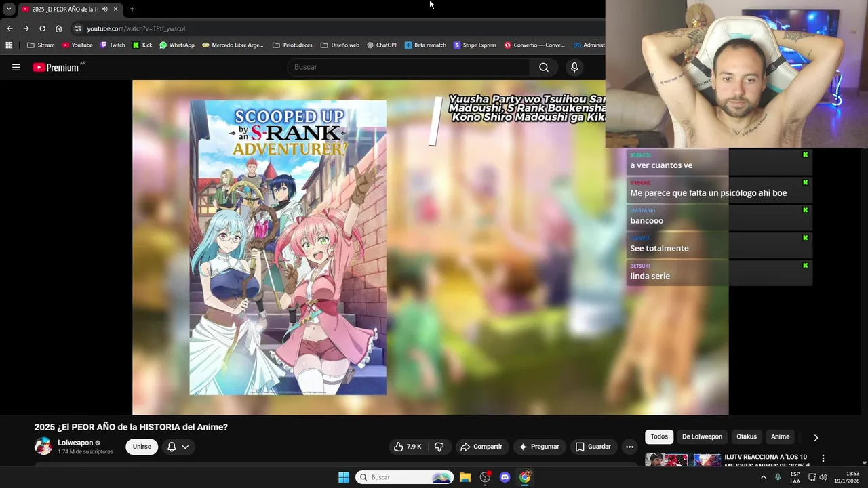The height and width of the screenshot is (488, 868).
Task: Click the Guardar save button
Action: 593,447
